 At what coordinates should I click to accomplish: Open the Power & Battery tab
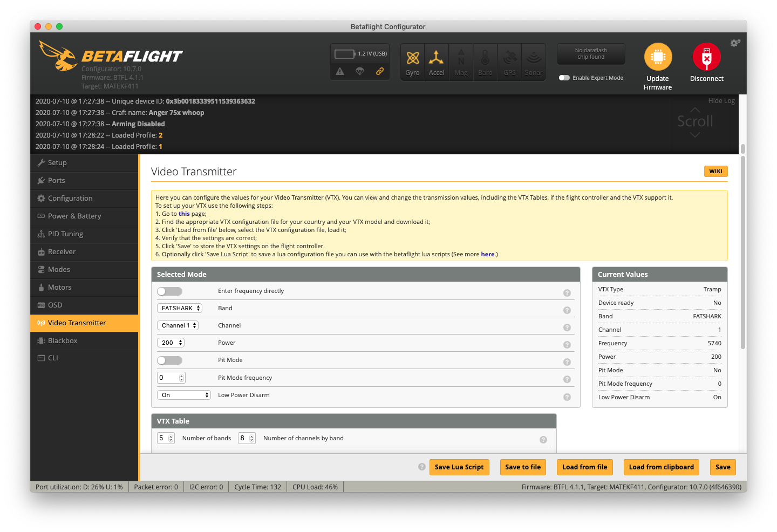click(84, 216)
